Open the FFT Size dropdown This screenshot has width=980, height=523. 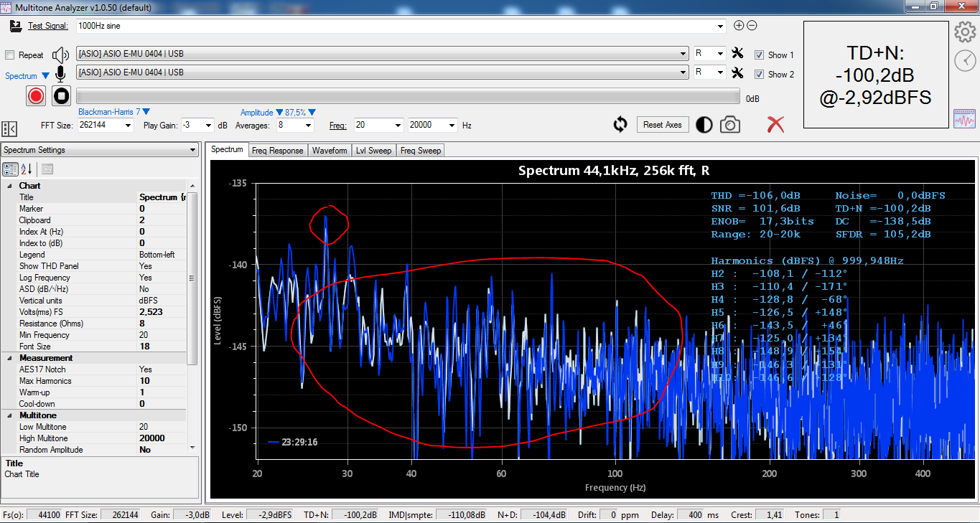click(x=129, y=126)
